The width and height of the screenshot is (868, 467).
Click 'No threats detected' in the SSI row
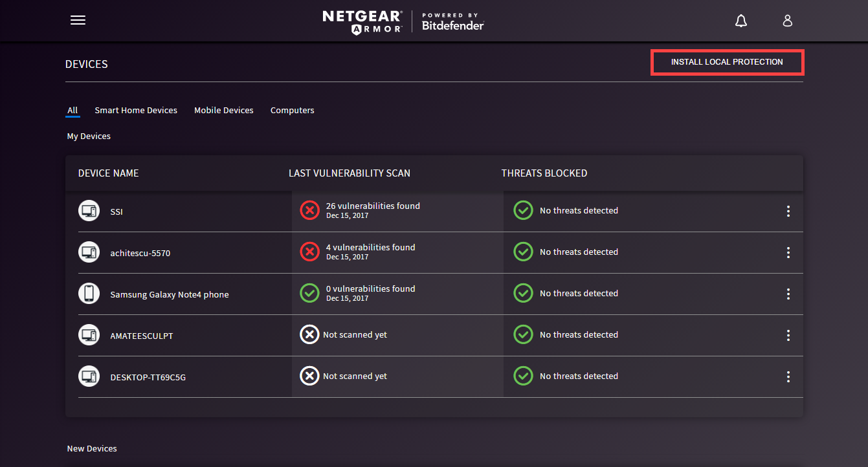(x=579, y=210)
